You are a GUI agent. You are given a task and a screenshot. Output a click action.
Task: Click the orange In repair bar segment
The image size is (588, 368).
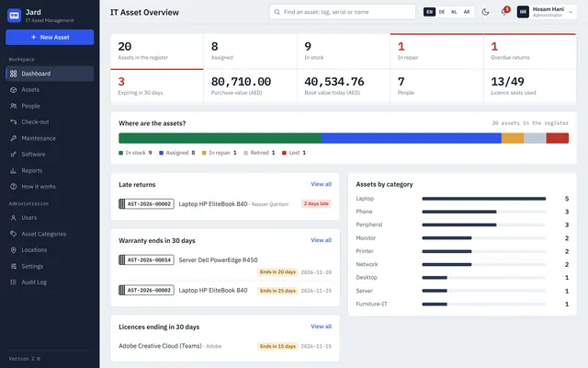(513, 138)
